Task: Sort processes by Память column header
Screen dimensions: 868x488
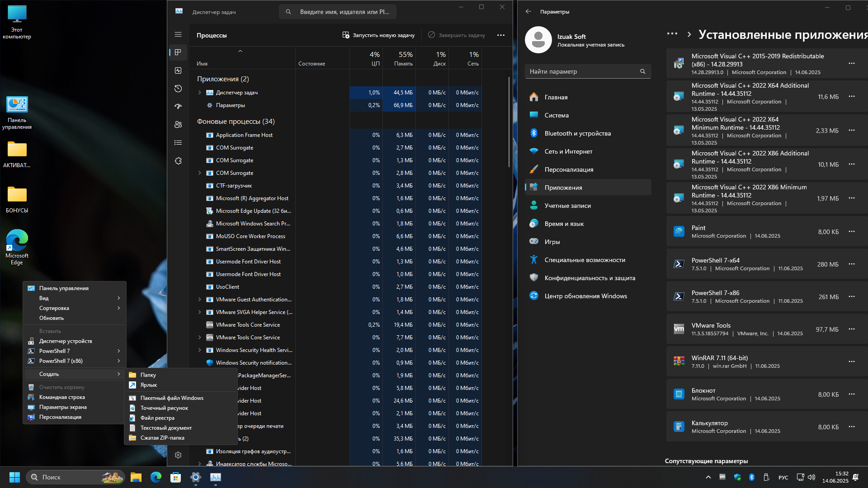Action: (399, 58)
